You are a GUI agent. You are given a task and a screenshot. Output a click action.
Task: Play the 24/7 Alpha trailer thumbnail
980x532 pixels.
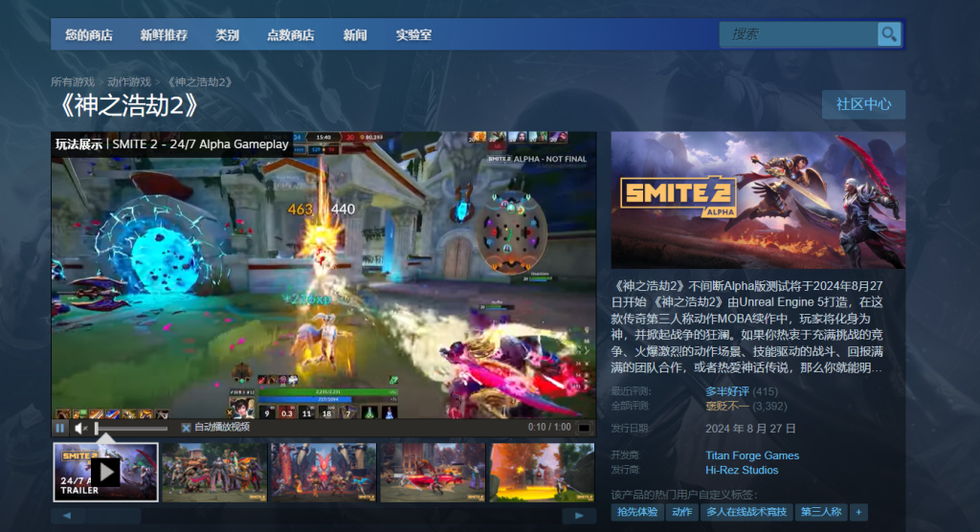(x=105, y=472)
